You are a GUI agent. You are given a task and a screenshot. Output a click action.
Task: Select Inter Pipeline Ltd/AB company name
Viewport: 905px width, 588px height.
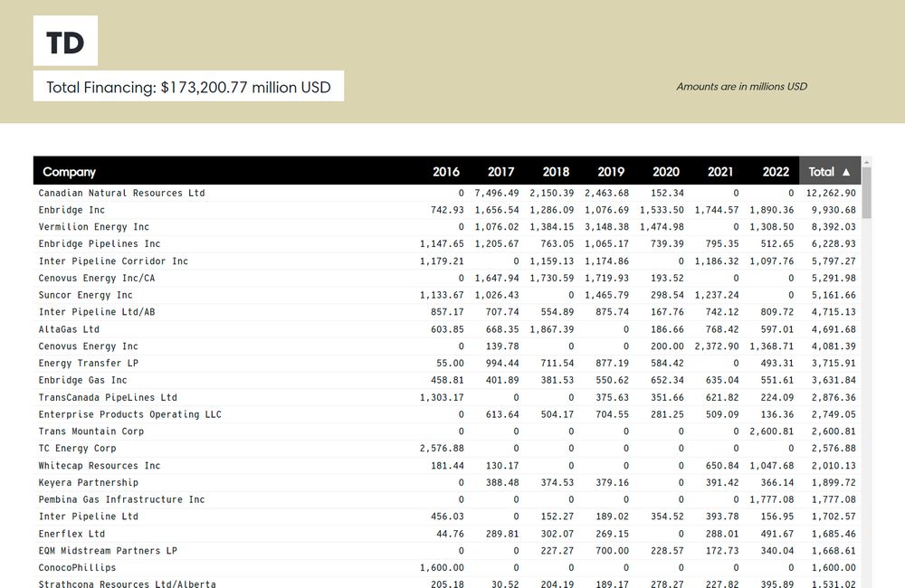[97, 311]
